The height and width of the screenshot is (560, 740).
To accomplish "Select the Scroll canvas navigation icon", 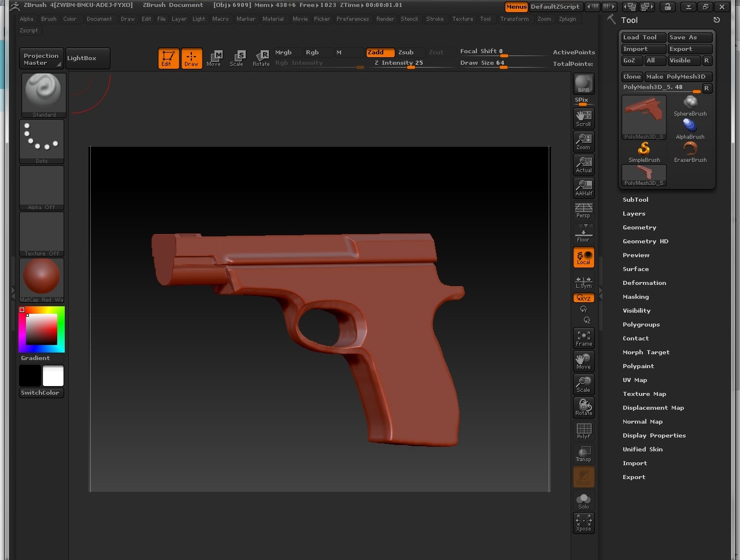I will point(583,118).
